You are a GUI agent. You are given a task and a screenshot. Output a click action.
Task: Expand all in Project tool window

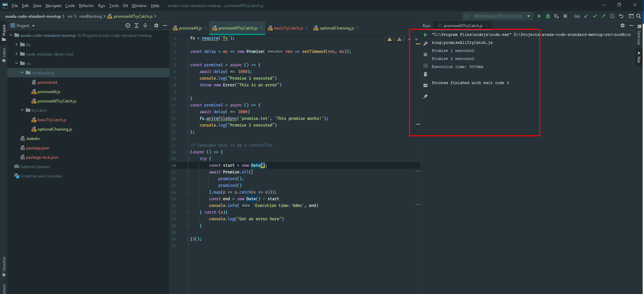pyautogui.click(x=137, y=25)
